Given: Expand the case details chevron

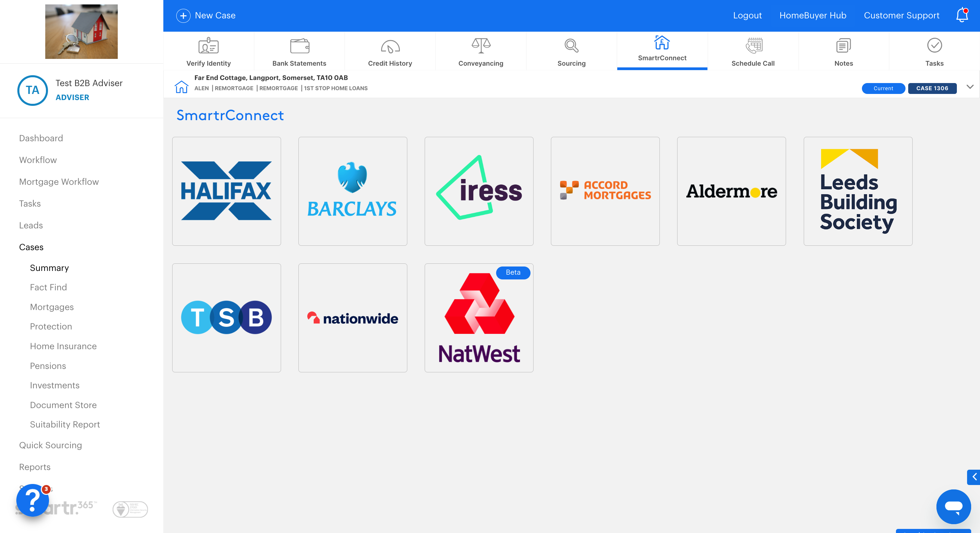Looking at the screenshot, I should tap(970, 87).
